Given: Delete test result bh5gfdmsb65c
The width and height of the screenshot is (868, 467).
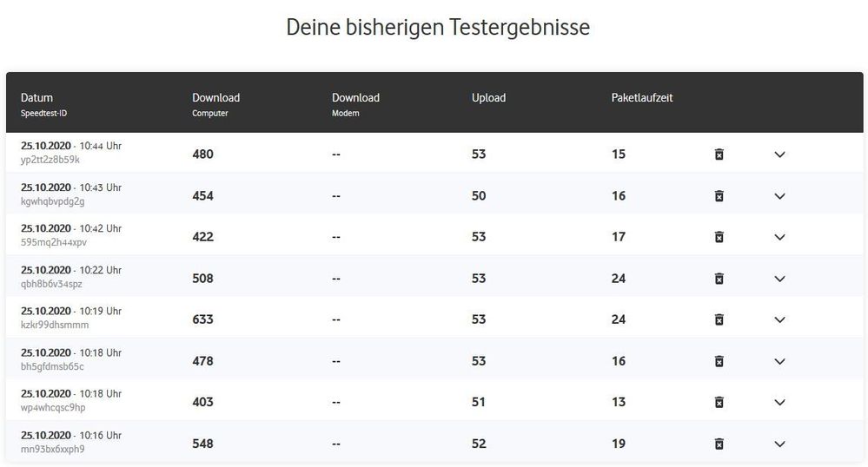Looking at the screenshot, I should (719, 361).
